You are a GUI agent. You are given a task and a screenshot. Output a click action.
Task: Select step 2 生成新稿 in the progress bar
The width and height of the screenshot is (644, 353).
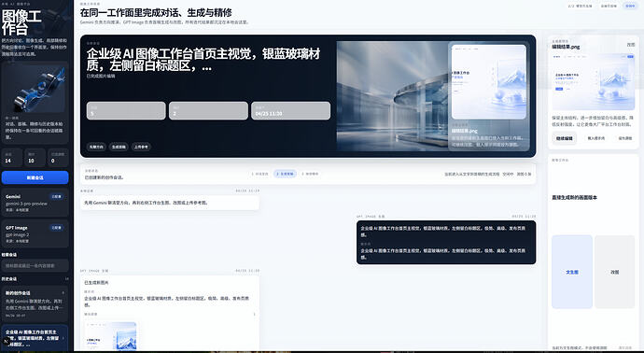(285, 174)
